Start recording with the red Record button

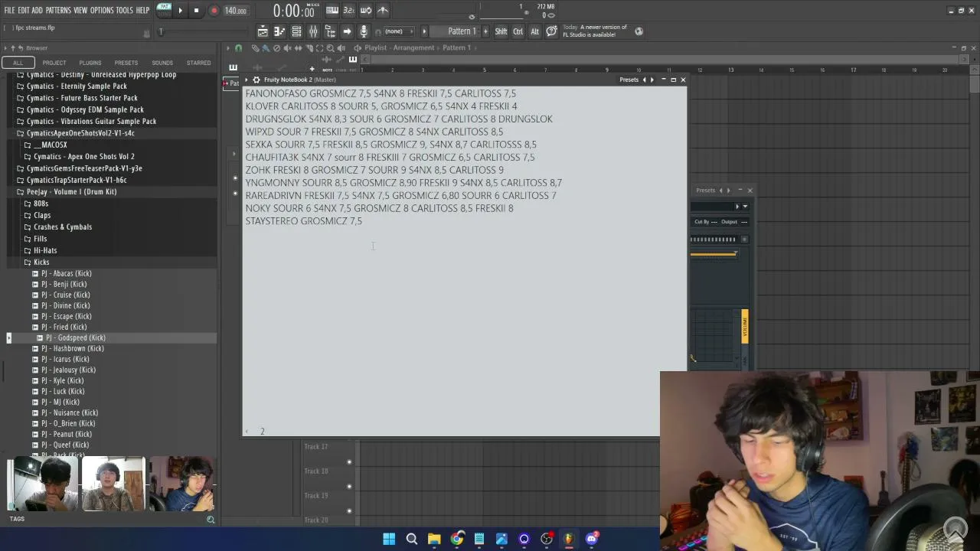[214, 11]
